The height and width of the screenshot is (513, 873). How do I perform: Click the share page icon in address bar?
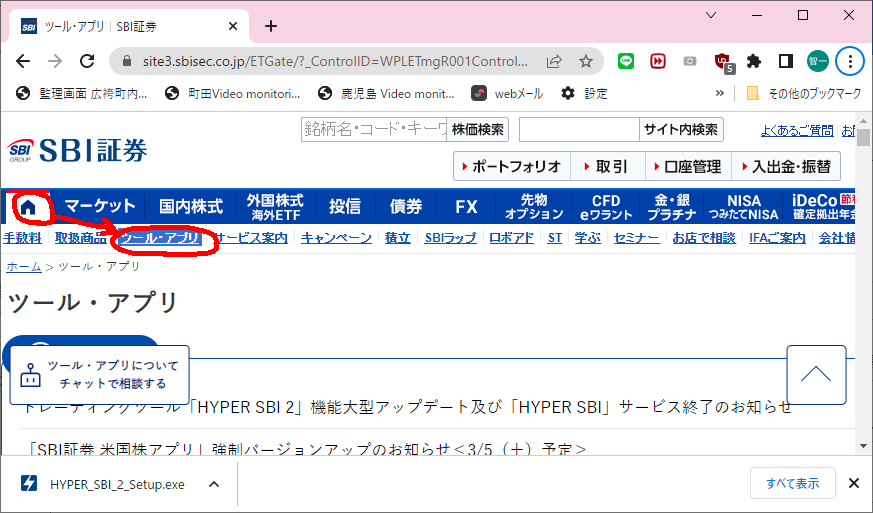click(x=554, y=61)
